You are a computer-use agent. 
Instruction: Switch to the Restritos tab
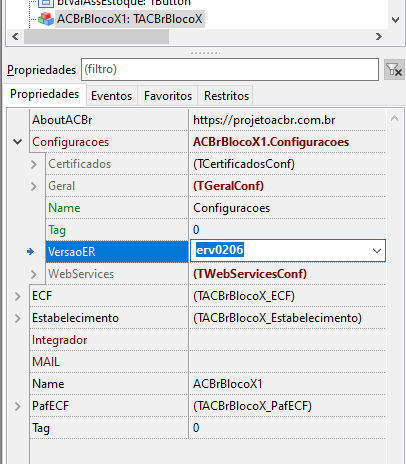coord(226,96)
